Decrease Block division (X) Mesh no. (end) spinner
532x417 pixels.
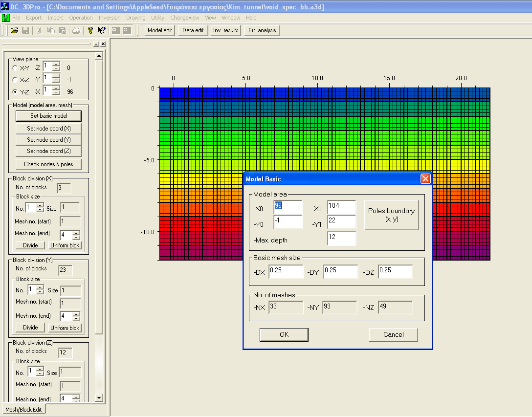pyautogui.click(x=76, y=237)
